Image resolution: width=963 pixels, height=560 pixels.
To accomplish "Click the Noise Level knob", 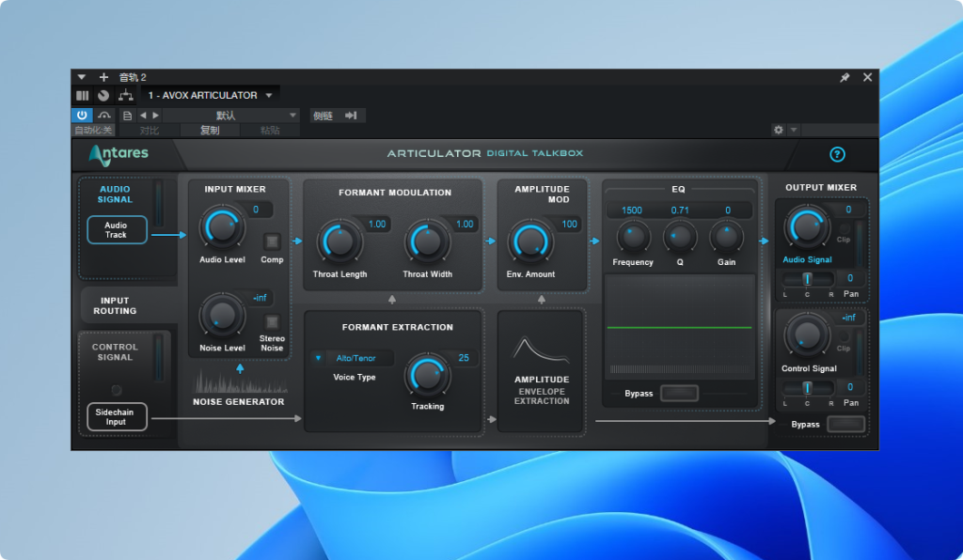I will coord(222,316).
